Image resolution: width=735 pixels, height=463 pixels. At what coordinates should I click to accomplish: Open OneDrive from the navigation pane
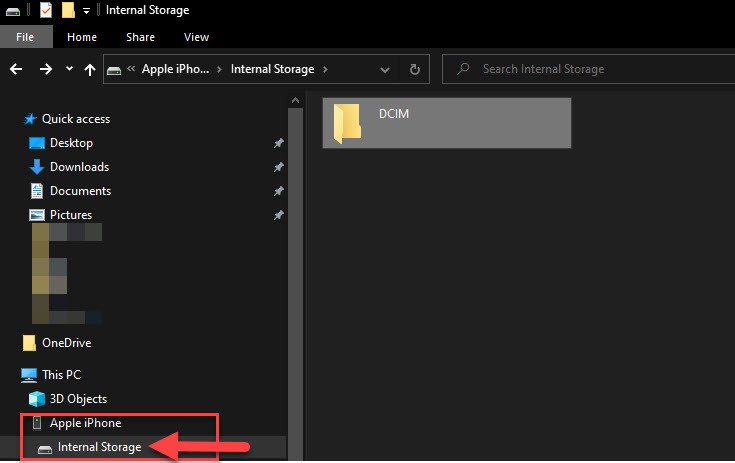click(x=66, y=343)
